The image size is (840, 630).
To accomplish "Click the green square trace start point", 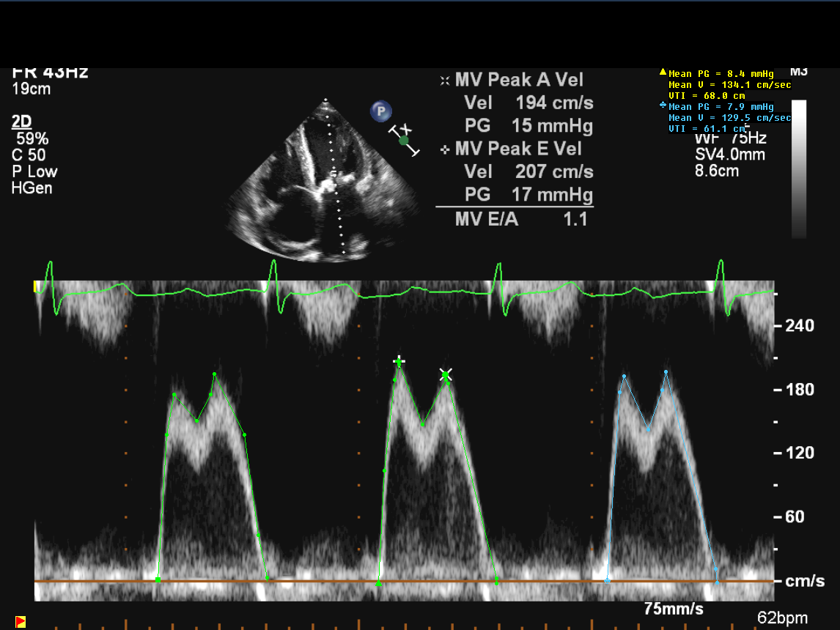I will point(158,580).
